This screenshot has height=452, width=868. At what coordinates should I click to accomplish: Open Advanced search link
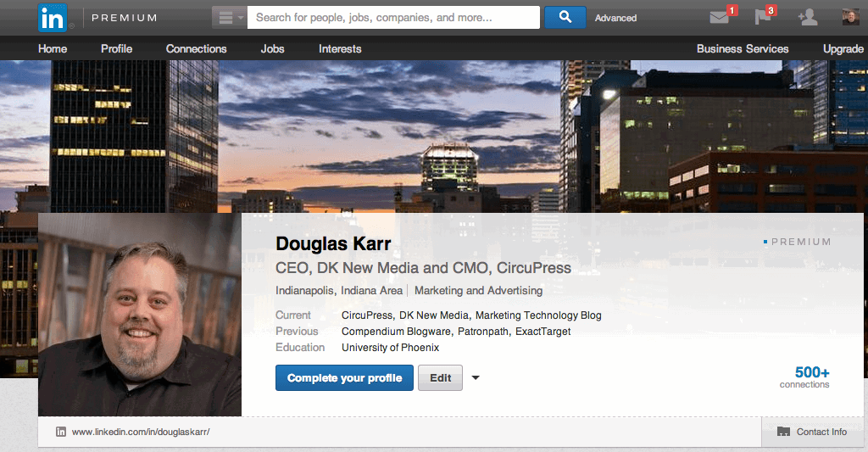615,19
